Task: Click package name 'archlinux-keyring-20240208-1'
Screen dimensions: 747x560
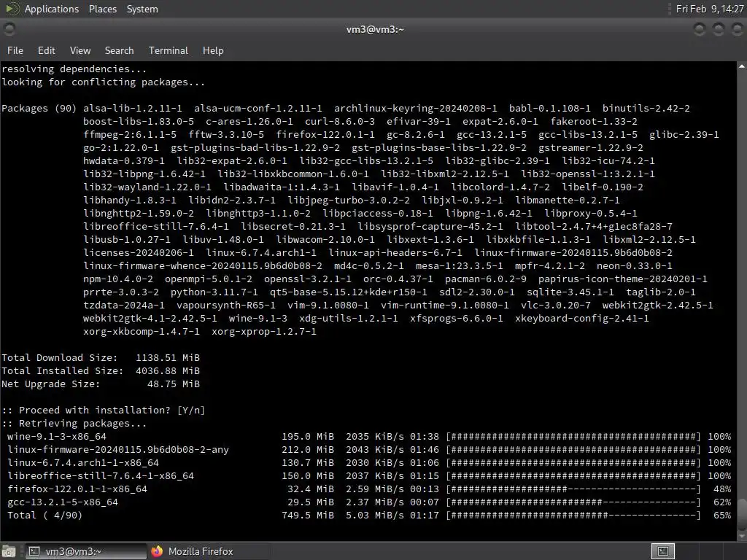Action: tap(415, 109)
